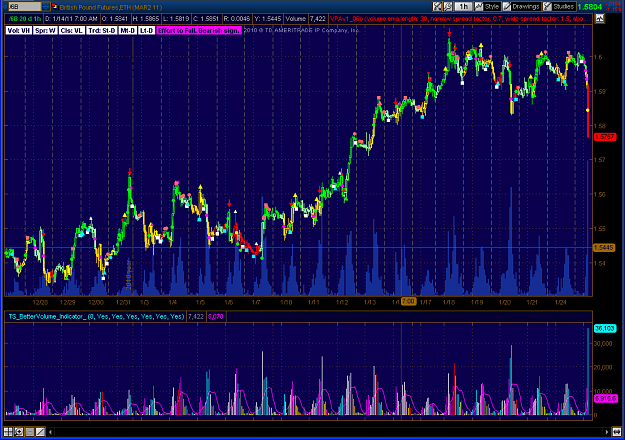Click the 1/18 date label on the time axis
This screenshot has height=440, width=625.
tap(449, 302)
